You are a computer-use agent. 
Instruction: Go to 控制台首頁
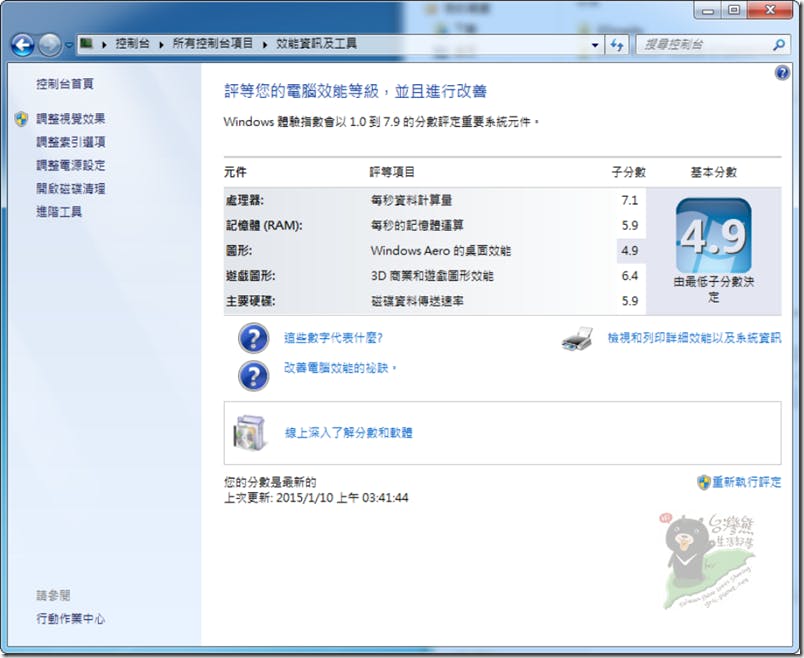[x=65, y=84]
